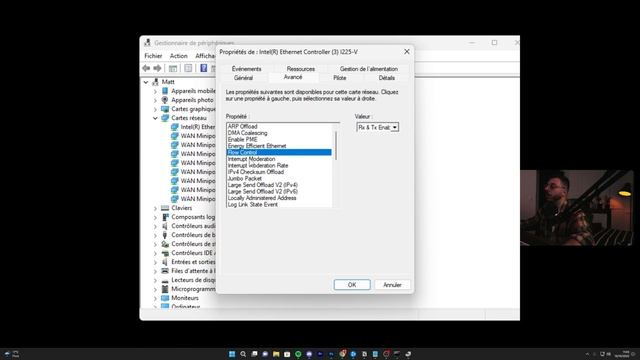Collapse the Cartes réseau node
This screenshot has height=360, width=640.
pyautogui.click(x=155, y=118)
